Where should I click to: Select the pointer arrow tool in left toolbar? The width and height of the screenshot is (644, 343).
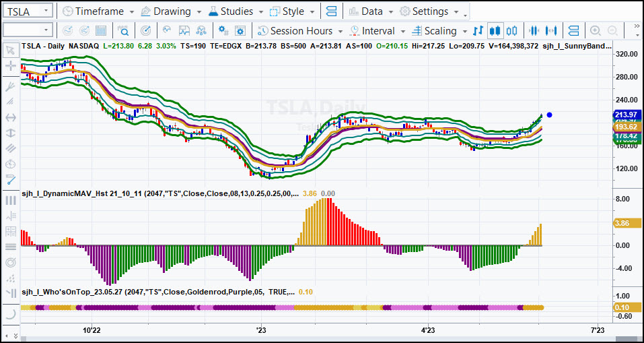click(10, 51)
